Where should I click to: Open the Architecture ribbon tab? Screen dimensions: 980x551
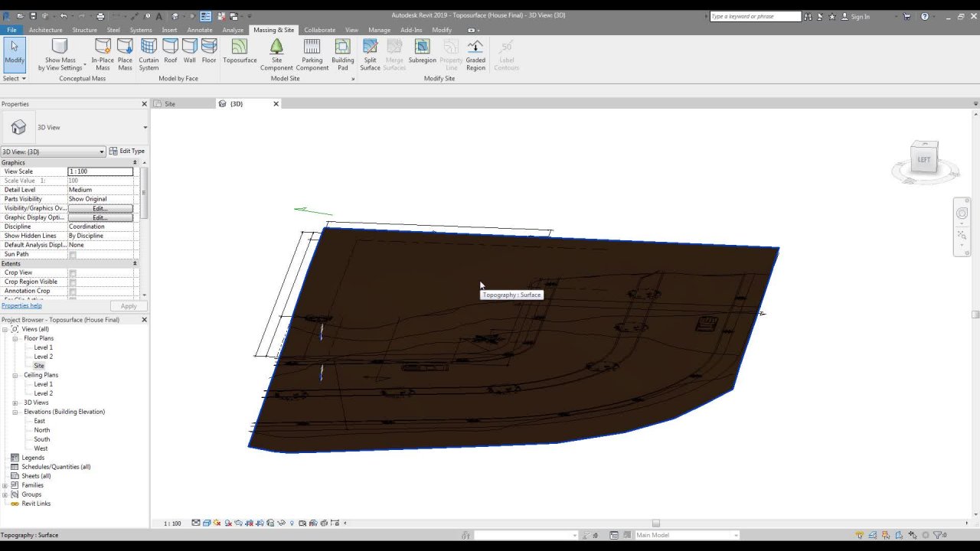45,30
